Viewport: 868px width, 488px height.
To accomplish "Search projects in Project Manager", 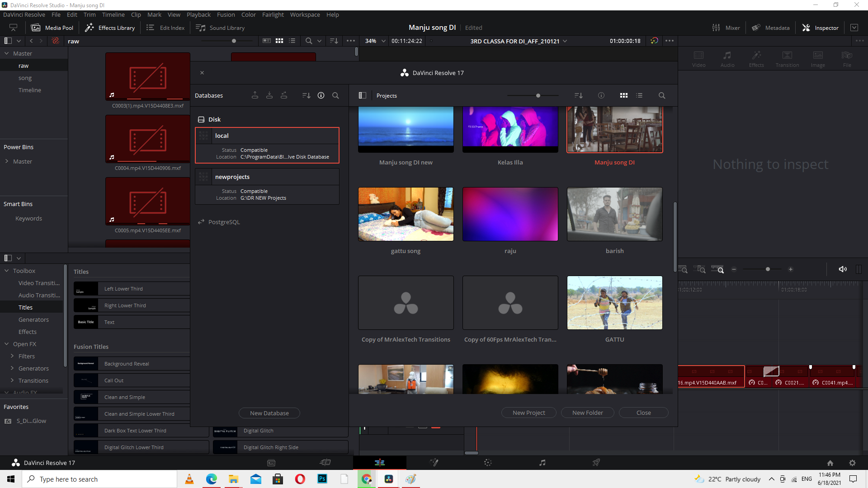I will pos(662,95).
